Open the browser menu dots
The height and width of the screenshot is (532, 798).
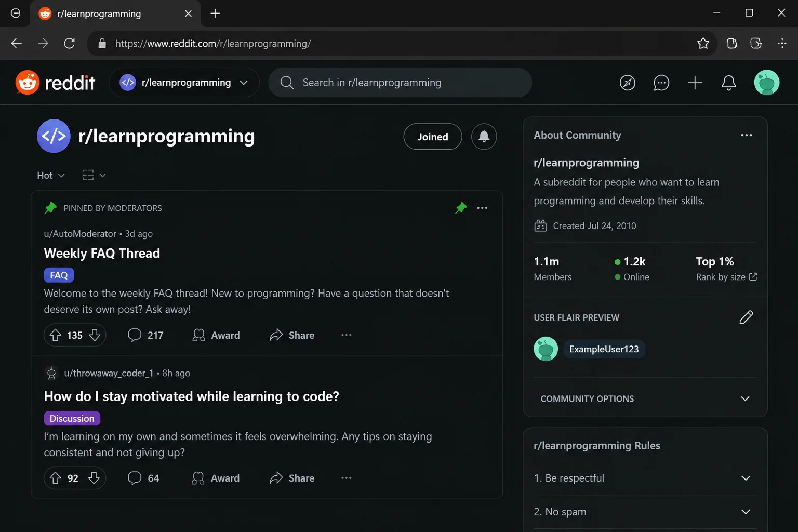[782, 44]
